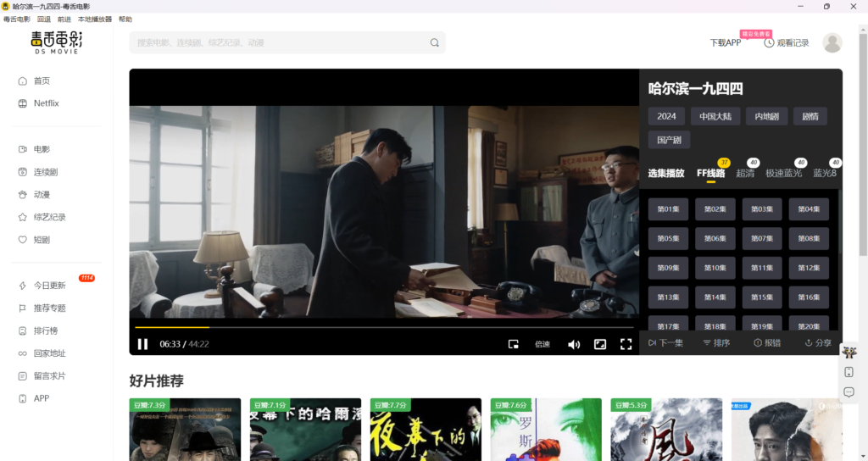Click the floating mobile phone icon
868x461 pixels.
[849, 372]
